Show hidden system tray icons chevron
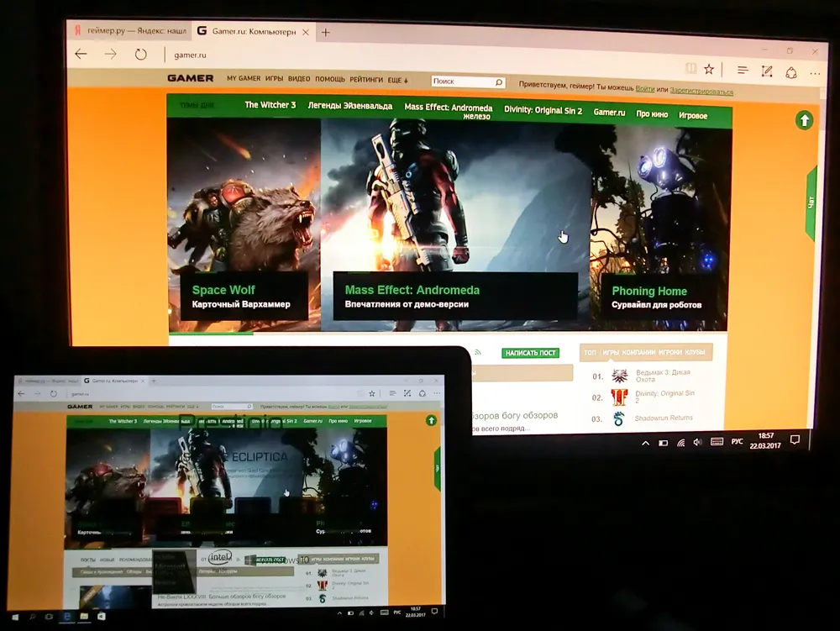840x631 pixels. (645, 443)
